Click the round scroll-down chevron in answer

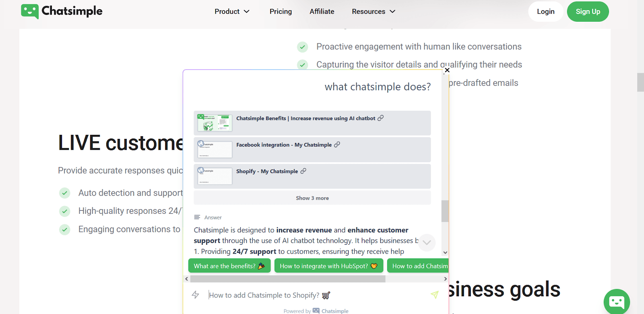427,242
